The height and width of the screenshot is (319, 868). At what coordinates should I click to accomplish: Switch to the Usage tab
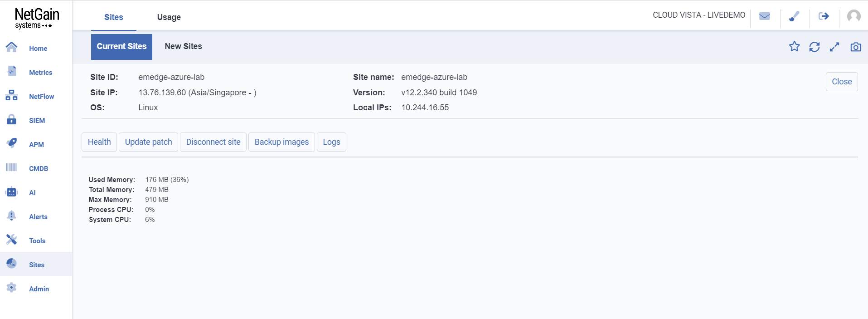pyautogui.click(x=169, y=17)
